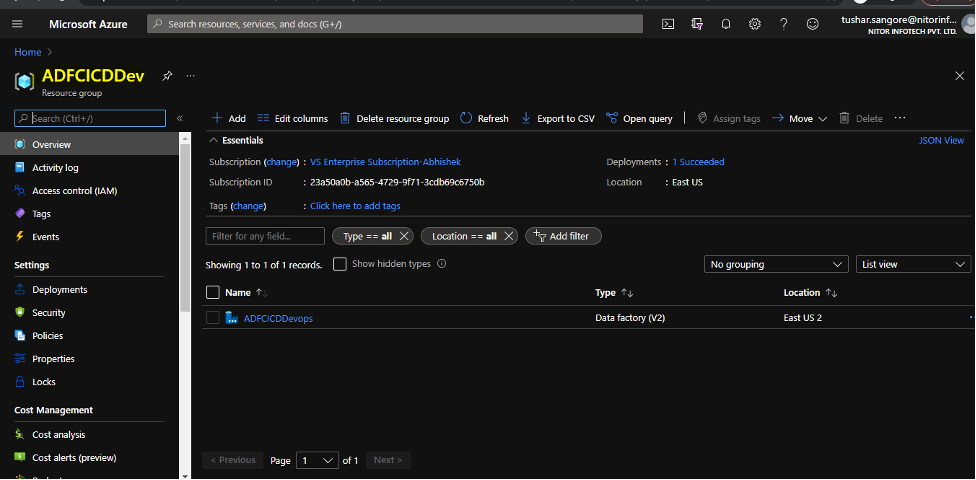
Task: Focus Filter for any field input
Action: coord(265,236)
